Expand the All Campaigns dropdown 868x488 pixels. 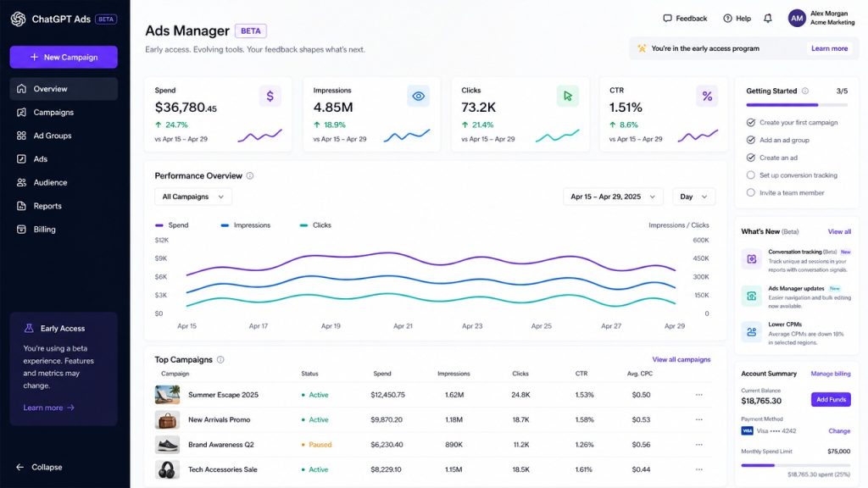[x=193, y=197]
